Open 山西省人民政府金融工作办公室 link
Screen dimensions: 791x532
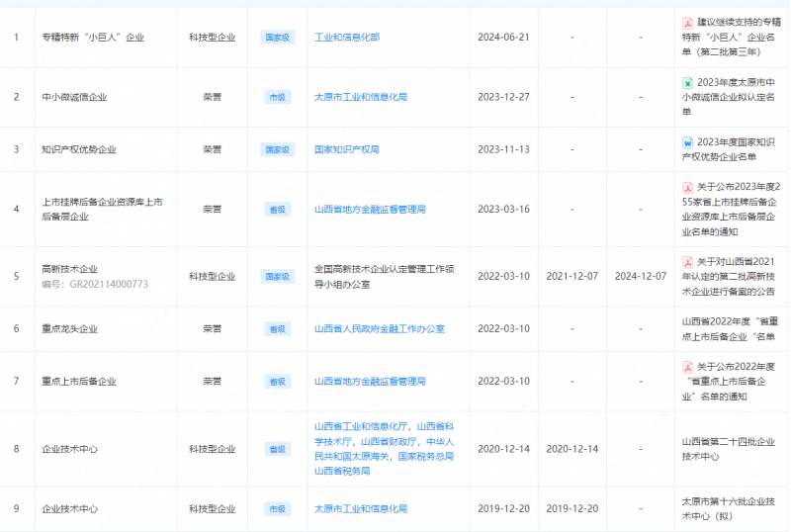[379, 328]
